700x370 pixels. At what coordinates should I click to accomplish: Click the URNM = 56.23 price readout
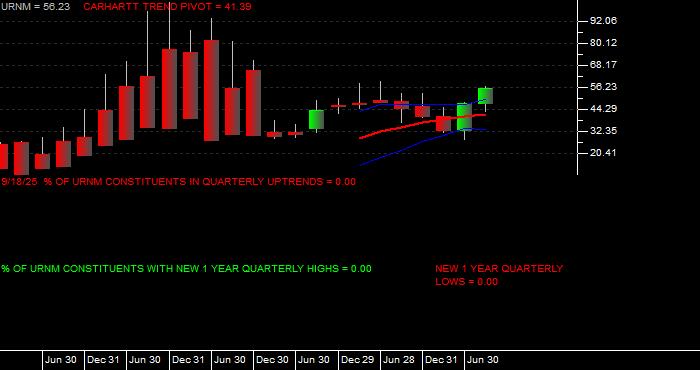(x=35, y=7)
